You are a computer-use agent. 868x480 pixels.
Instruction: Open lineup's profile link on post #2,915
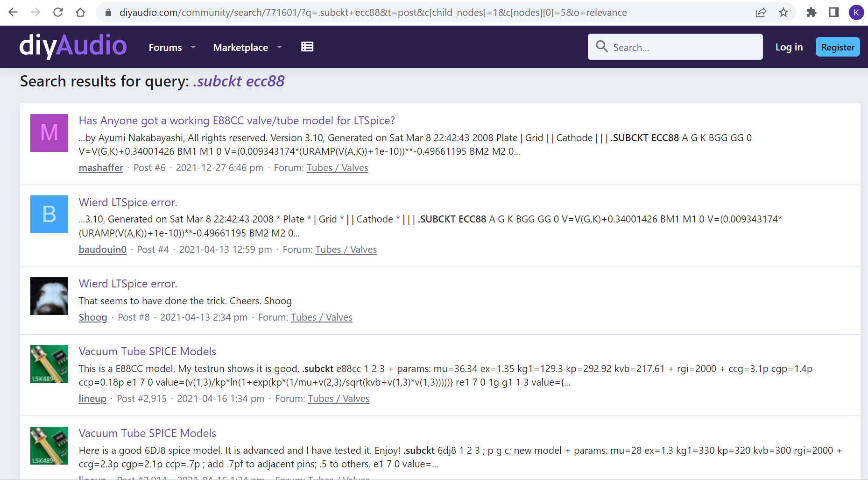coord(92,399)
